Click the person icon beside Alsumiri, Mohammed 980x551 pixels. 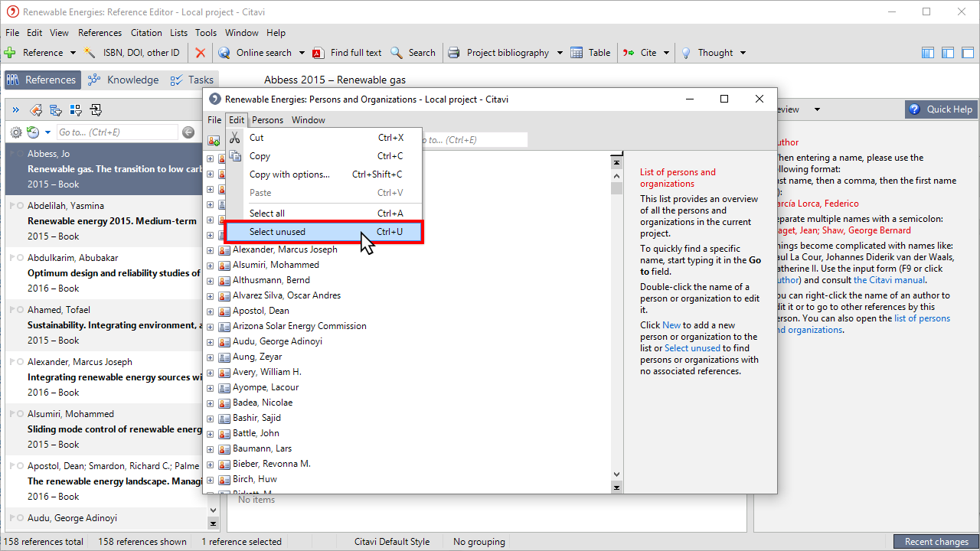pos(224,265)
